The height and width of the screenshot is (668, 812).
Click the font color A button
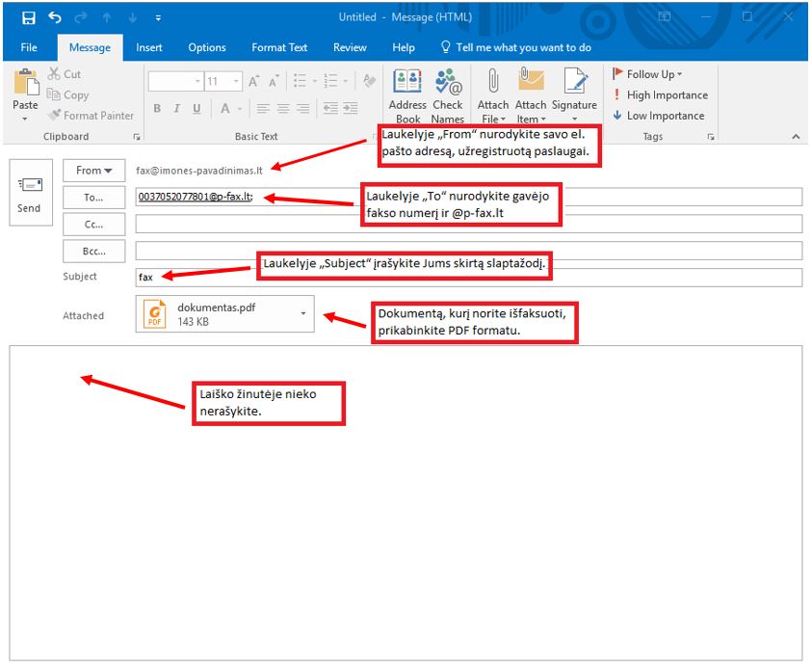tap(224, 108)
